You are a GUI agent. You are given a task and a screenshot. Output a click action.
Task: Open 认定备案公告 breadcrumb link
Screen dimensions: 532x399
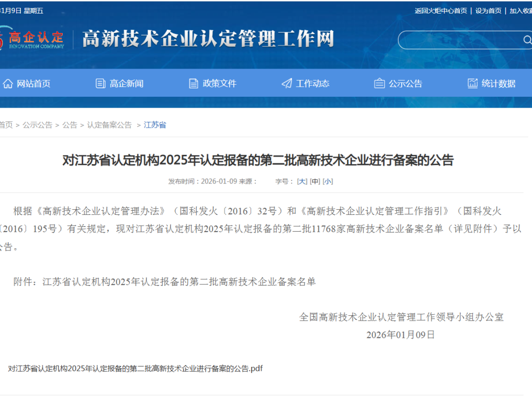point(109,125)
